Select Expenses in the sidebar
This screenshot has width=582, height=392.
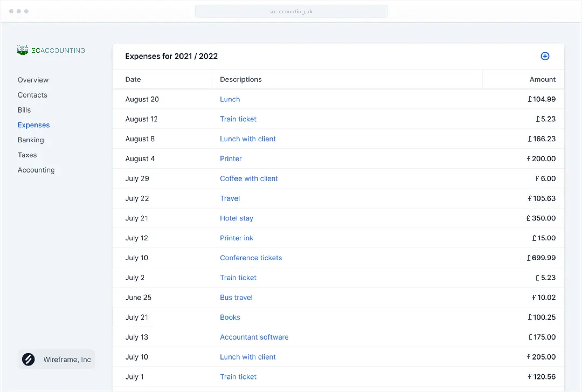pyautogui.click(x=34, y=125)
